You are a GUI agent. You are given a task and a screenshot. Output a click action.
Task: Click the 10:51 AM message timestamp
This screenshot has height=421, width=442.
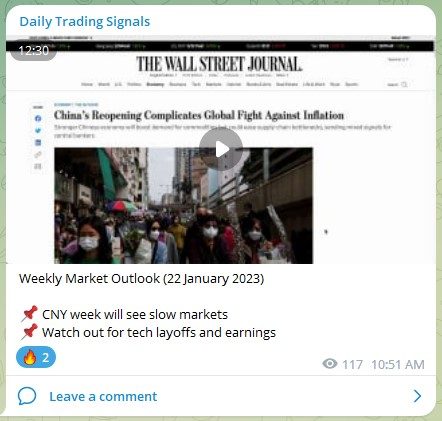pyautogui.click(x=398, y=365)
